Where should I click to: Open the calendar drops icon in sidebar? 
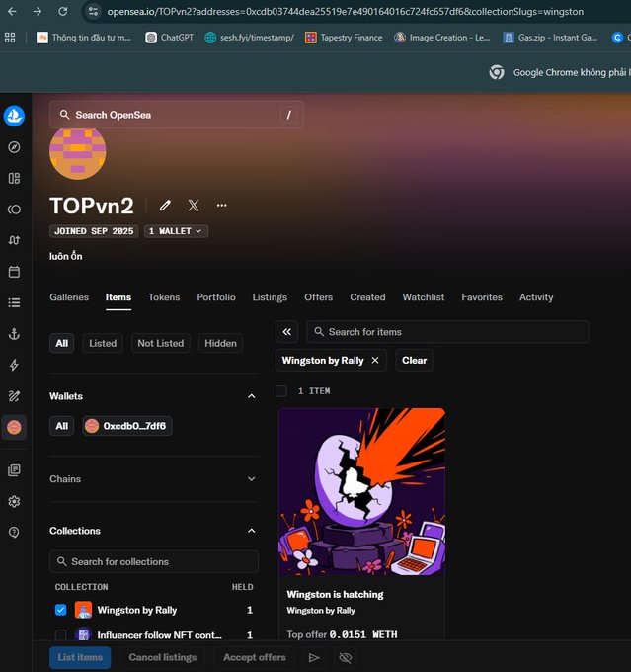point(14,272)
